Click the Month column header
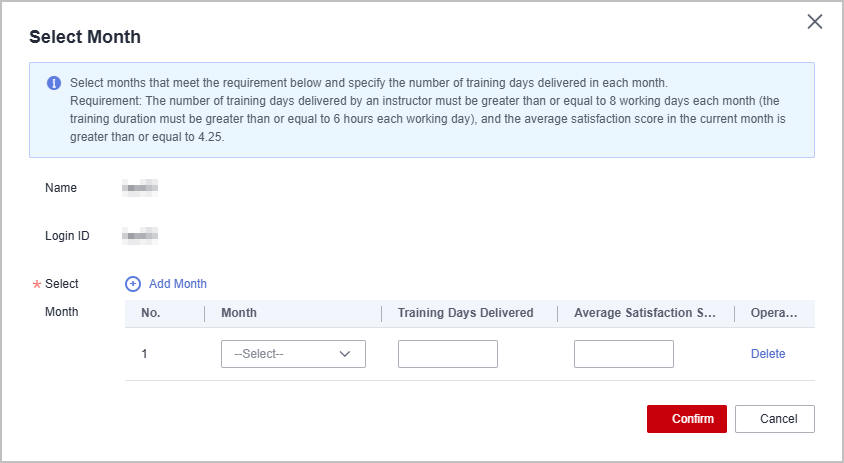The height and width of the screenshot is (463, 844). coord(239,313)
